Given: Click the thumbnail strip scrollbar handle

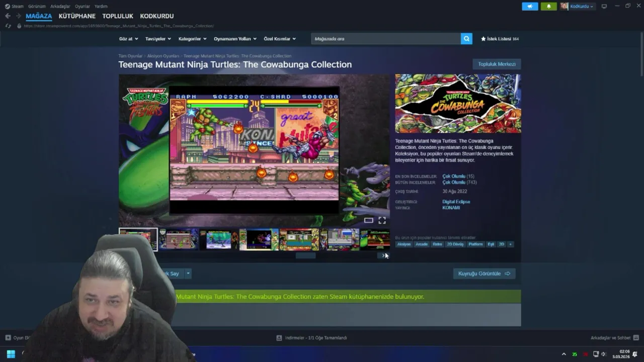Looking at the screenshot, I should [305, 255].
